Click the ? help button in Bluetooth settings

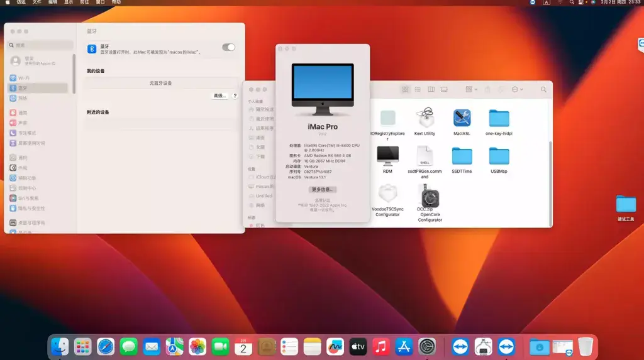click(235, 95)
